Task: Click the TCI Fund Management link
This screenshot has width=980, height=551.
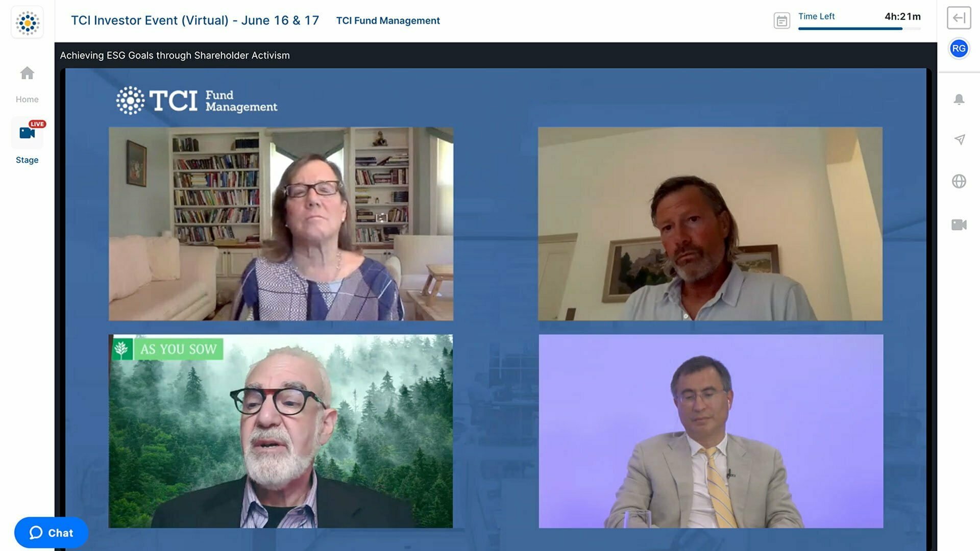Action: [x=388, y=20]
